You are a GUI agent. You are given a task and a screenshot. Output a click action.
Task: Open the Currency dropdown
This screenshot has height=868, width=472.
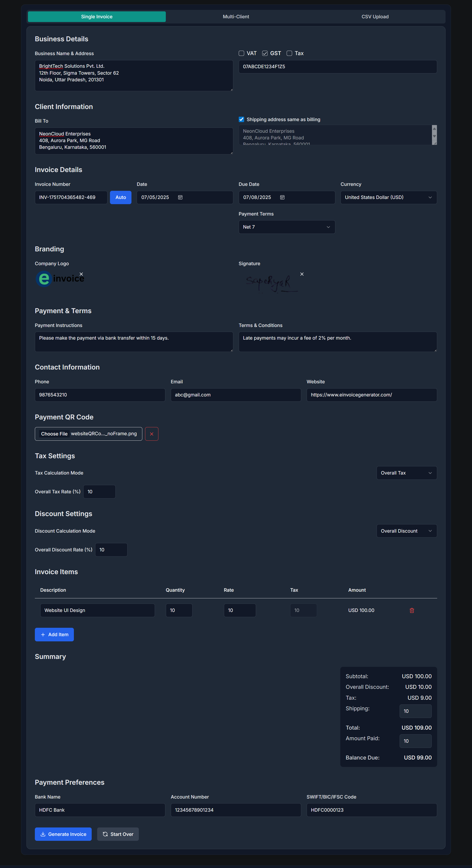pos(388,197)
